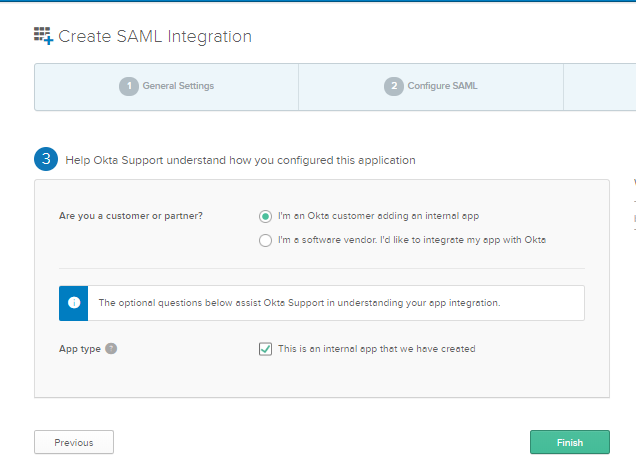The width and height of the screenshot is (636, 469).
Task: Click the step 1 number circle
Action: click(x=129, y=86)
